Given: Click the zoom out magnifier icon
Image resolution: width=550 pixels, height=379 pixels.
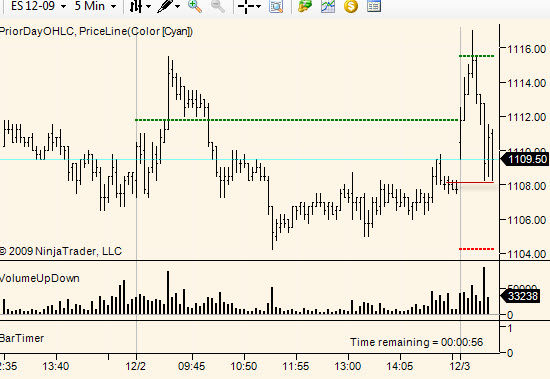Looking at the screenshot, I should [218, 6].
